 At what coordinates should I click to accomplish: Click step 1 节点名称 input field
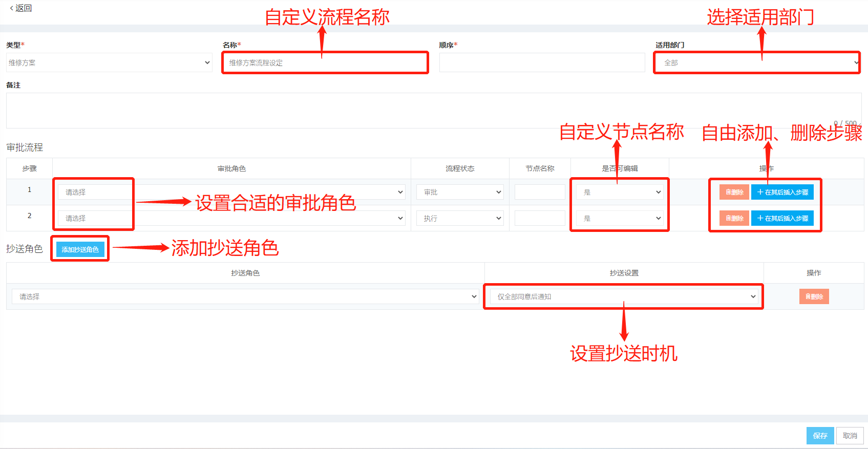click(x=540, y=192)
